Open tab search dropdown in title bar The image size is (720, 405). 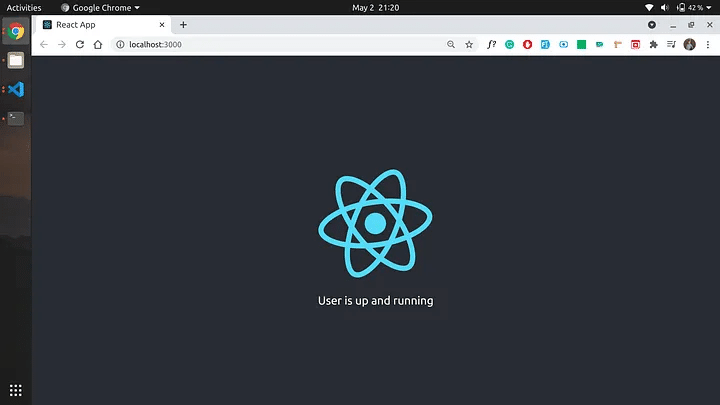point(652,25)
